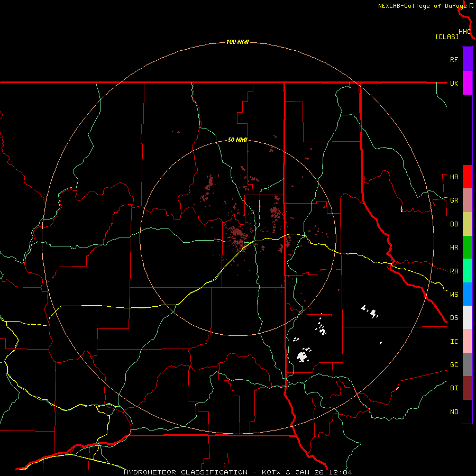Select the gray GC legend swatch
This screenshot has height=476, width=476.
tap(467, 364)
